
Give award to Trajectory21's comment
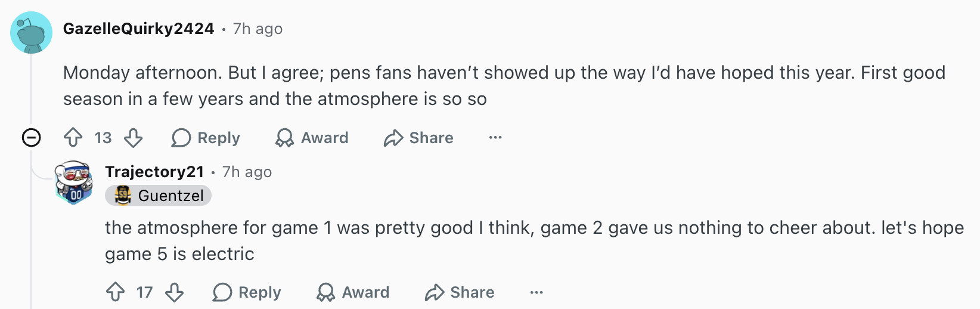tap(353, 292)
